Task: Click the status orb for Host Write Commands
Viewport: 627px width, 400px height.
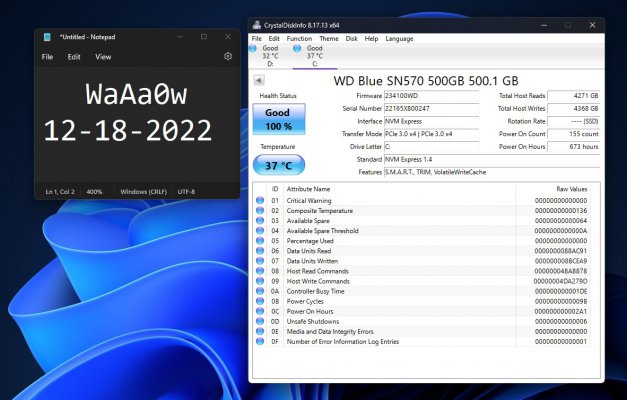Action: tap(260, 281)
